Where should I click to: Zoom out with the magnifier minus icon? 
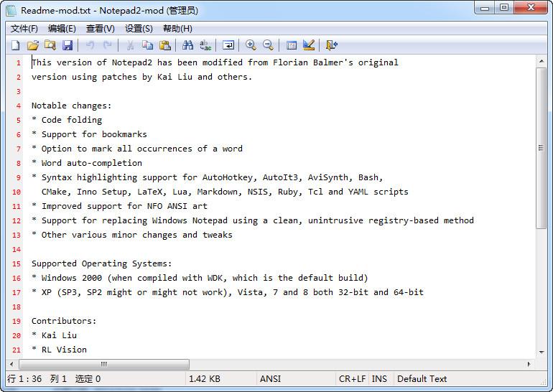(268, 45)
